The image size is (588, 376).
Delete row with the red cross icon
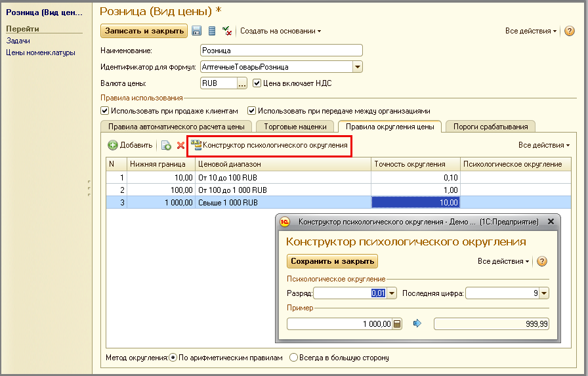[180, 145]
